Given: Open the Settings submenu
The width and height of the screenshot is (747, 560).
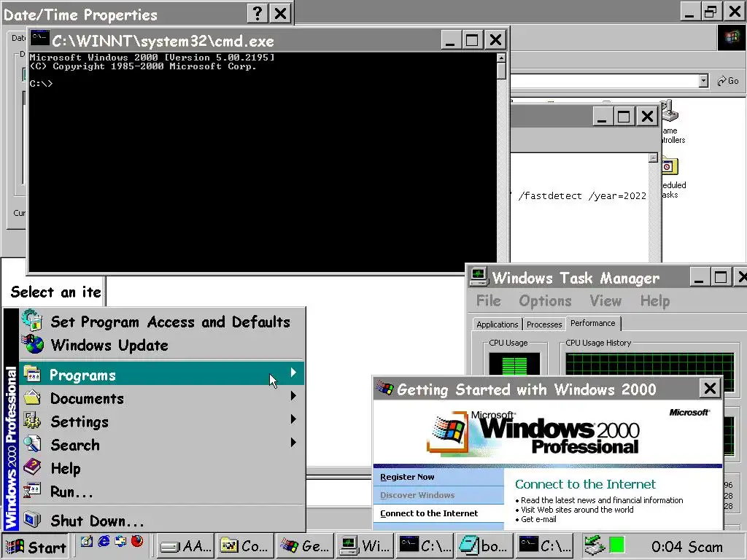Looking at the screenshot, I should click(162, 421).
